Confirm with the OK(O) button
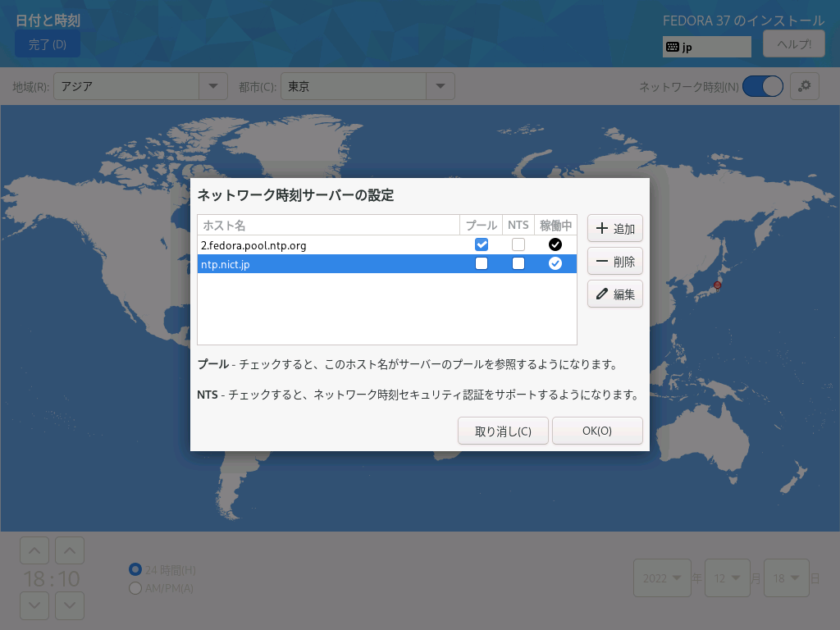Screen dimensions: 840x630 point(597,431)
